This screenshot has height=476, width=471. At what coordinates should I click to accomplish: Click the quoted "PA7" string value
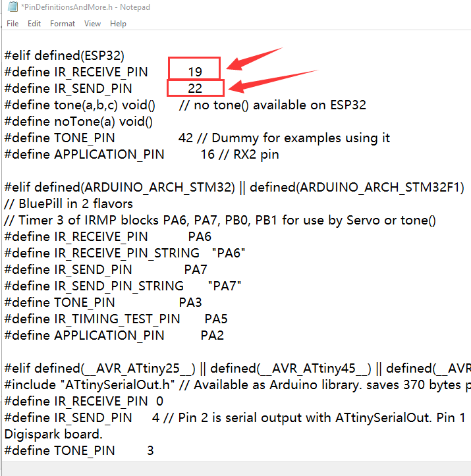click(x=225, y=286)
